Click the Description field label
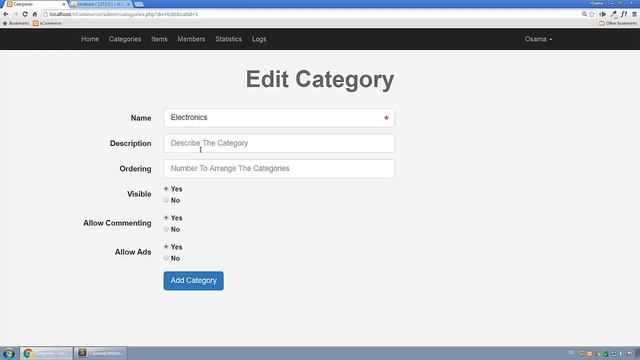 pyautogui.click(x=130, y=143)
